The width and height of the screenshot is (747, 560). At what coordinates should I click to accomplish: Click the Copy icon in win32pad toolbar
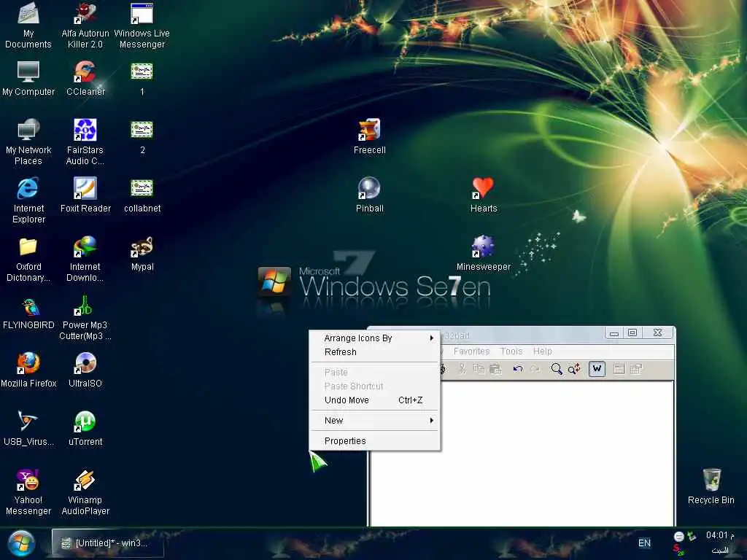pyautogui.click(x=479, y=369)
